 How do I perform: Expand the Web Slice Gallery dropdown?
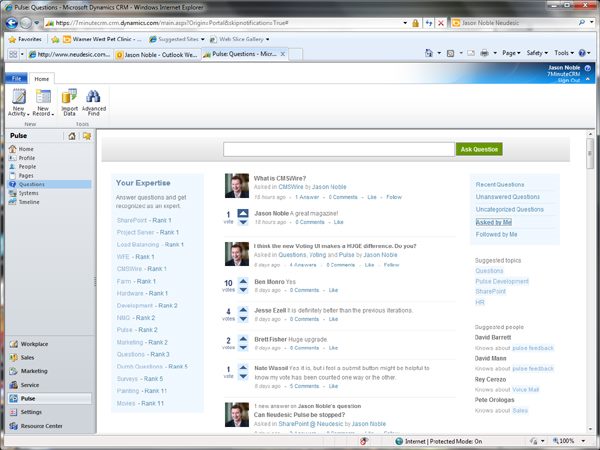pyautogui.click(x=267, y=39)
